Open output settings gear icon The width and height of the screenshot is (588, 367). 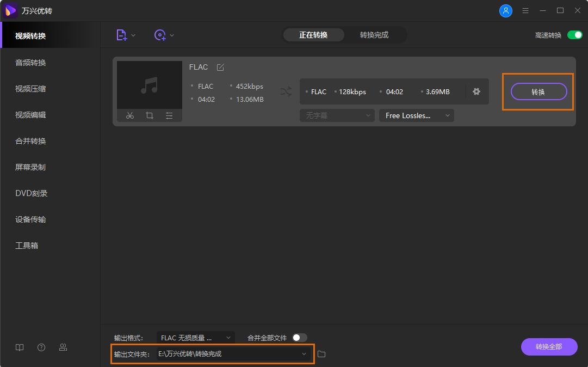476,91
